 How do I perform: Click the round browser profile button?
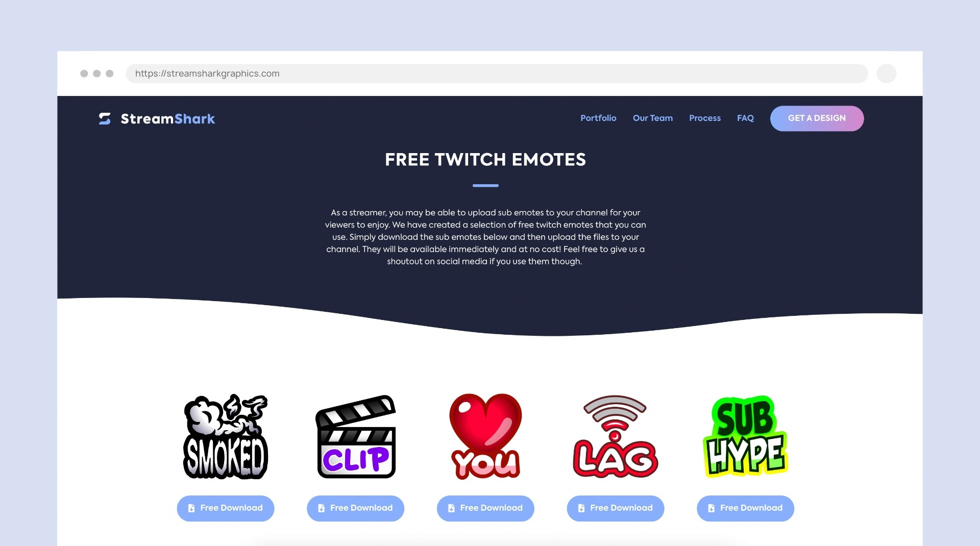point(887,73)
